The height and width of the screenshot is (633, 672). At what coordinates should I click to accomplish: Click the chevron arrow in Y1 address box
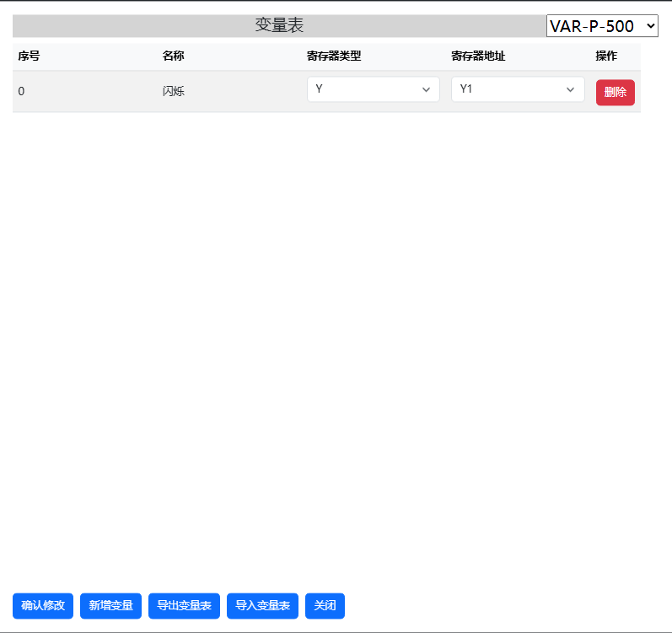tap(570, 89)
